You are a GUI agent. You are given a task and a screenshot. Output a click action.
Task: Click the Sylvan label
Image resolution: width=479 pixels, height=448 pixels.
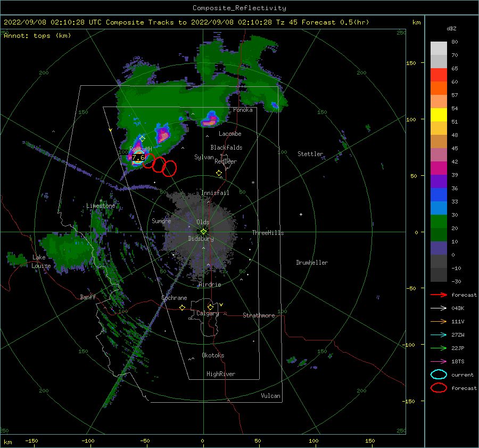(x=204, y=157)
